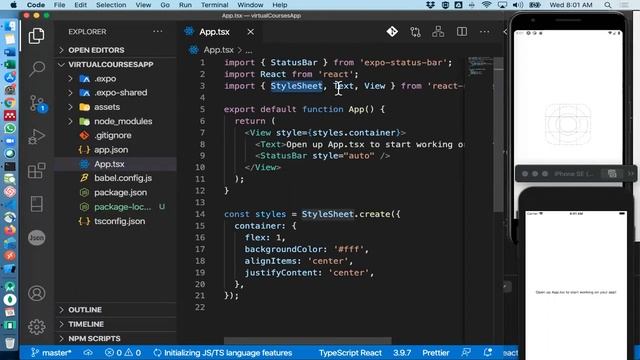The width and height of the screenshot is (640, 360).
Task: Open the Run and Debug view
Action: point(36,137)
